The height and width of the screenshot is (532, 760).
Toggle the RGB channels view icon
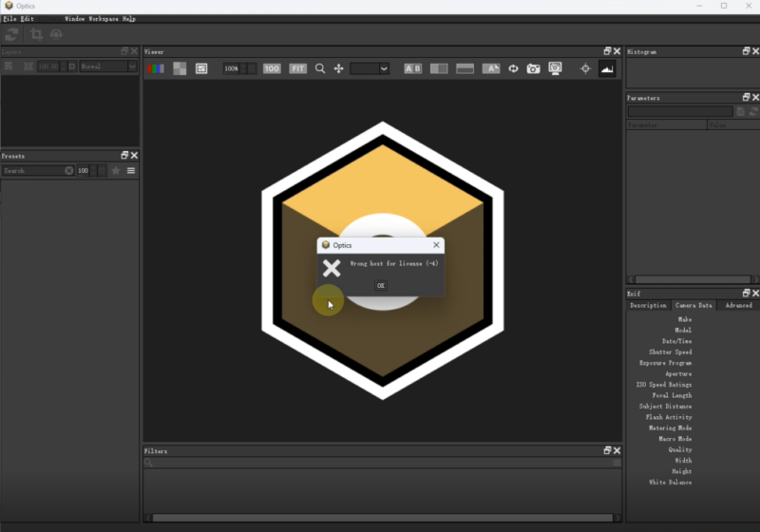click(x=155, y=68)
